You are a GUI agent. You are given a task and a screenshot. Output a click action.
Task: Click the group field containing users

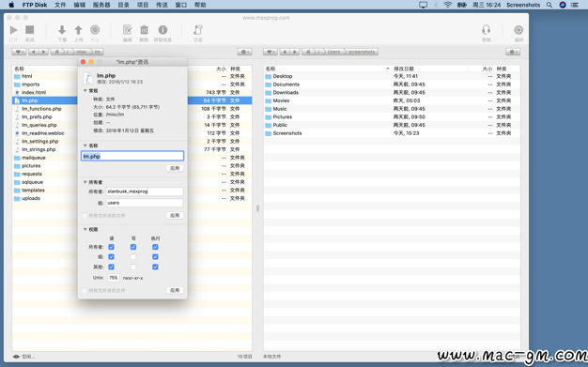(x=145, y=203)
